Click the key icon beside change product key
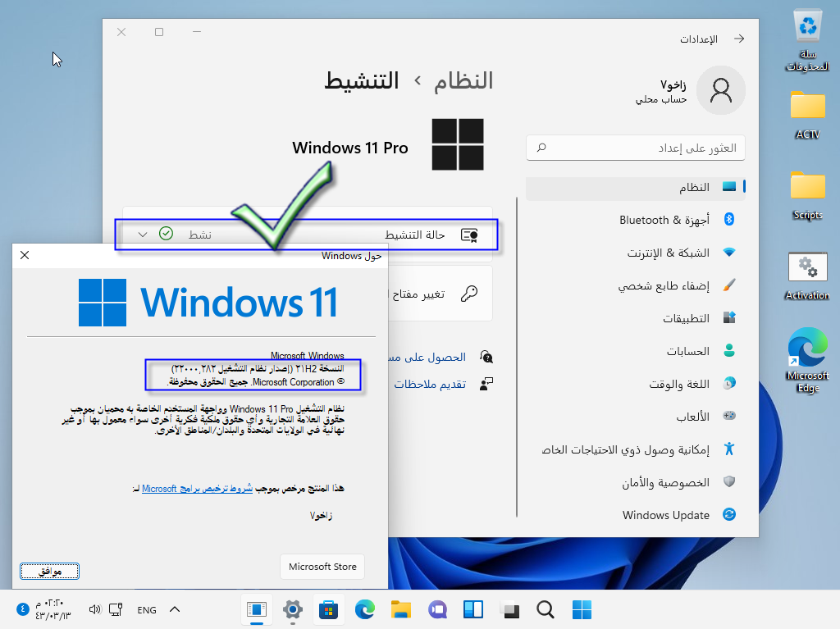Image resolution: width=840 pixels, height=629 pixels. coord(469,294)
